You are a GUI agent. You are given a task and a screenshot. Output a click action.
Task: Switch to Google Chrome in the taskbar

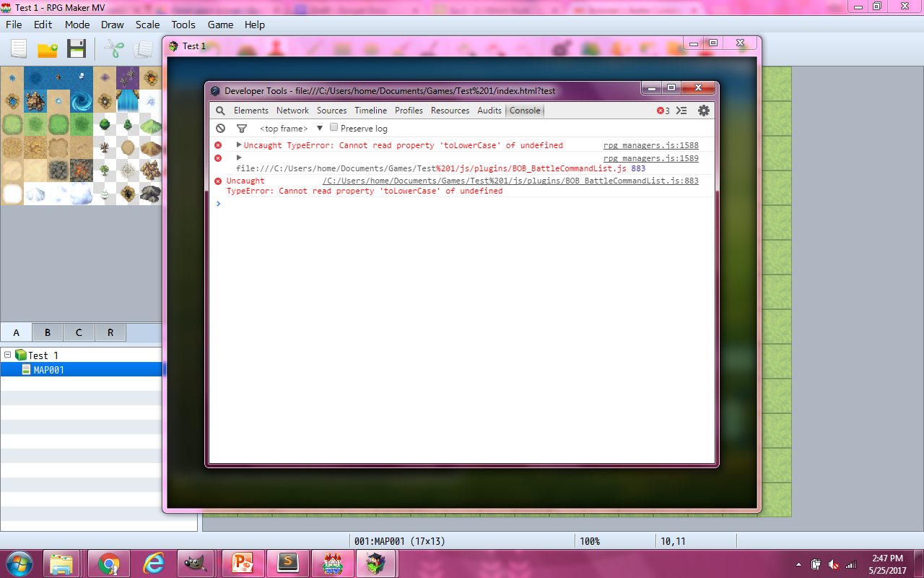[x=109, y=564]
